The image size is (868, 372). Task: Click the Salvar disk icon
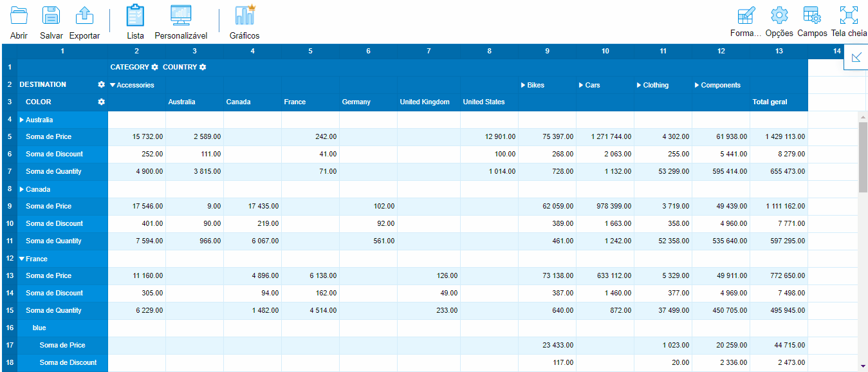[x=51, y=16]
